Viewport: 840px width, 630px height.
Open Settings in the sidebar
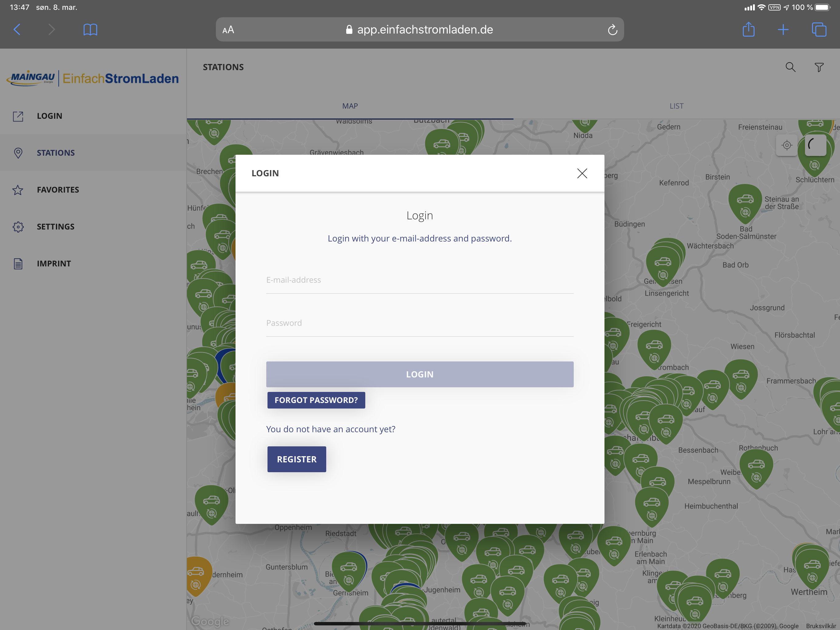[55, 226]
